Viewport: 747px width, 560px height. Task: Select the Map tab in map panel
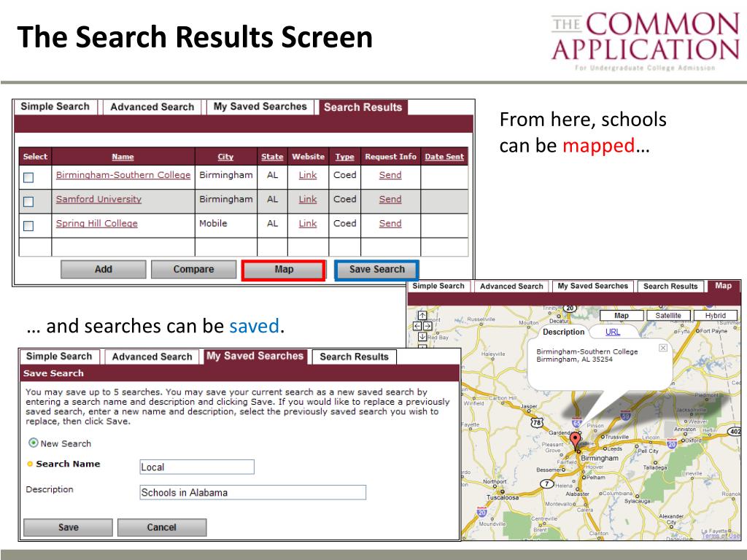[723, 286]
